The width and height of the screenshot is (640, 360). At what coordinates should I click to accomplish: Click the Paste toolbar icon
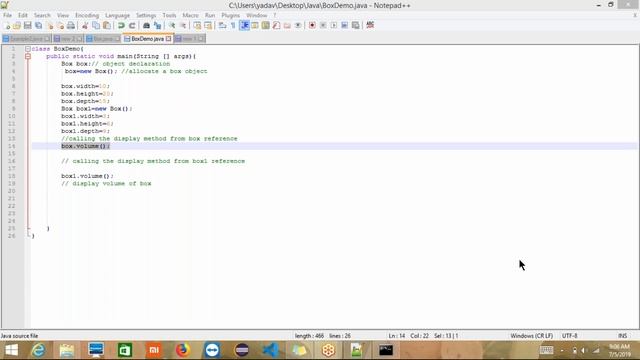(107, 25)
